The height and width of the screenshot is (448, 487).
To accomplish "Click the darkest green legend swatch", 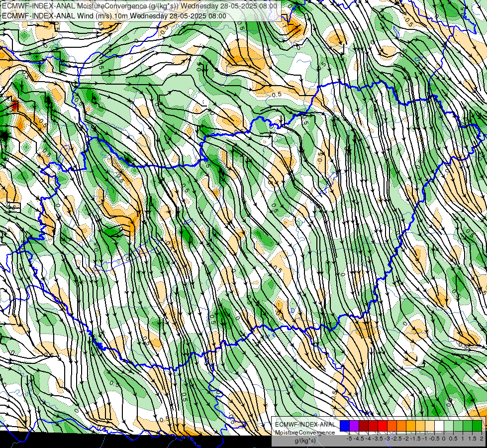I will point(477,426).
